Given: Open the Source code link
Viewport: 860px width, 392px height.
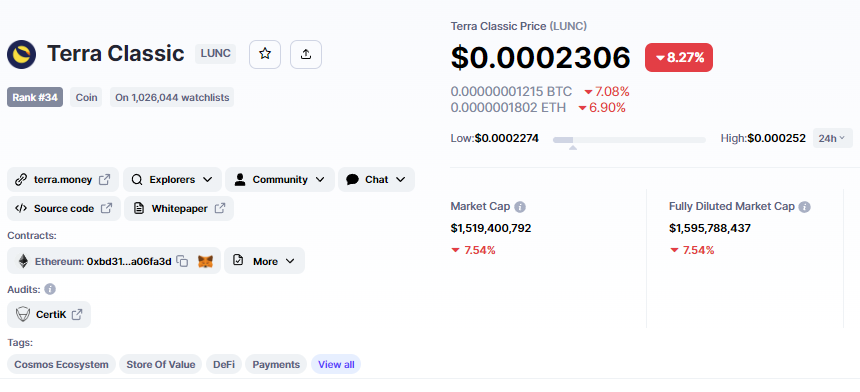Looking at the screenshot, I should (x=64, y=208).
